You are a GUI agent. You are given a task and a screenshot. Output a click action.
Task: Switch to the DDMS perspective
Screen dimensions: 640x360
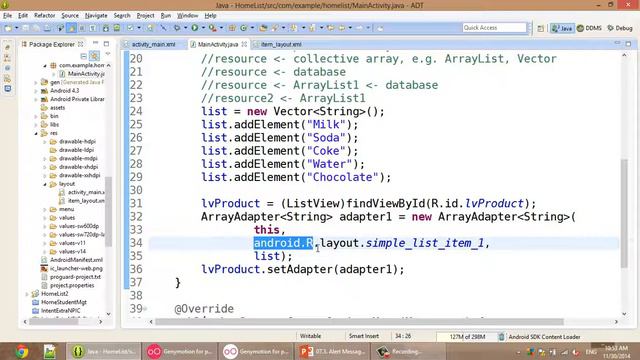589,28
